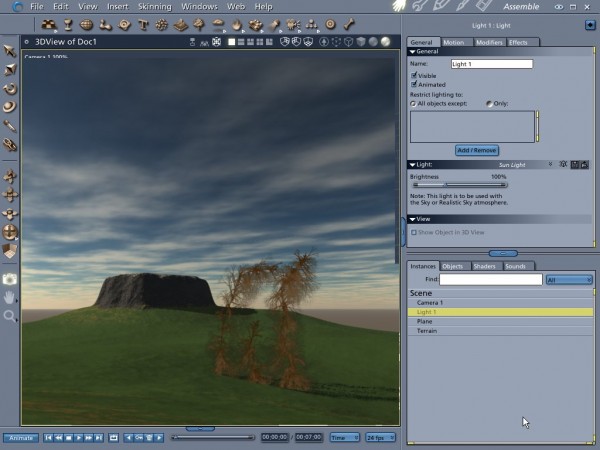
Task: Switch to the Shaders tab
Action: [485, 266]
